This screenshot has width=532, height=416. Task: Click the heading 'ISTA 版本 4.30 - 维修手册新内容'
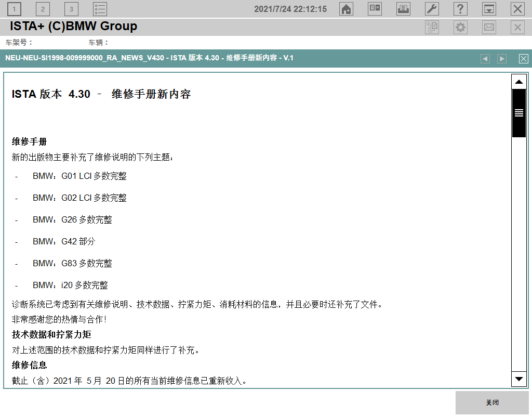tap(101, 94)
